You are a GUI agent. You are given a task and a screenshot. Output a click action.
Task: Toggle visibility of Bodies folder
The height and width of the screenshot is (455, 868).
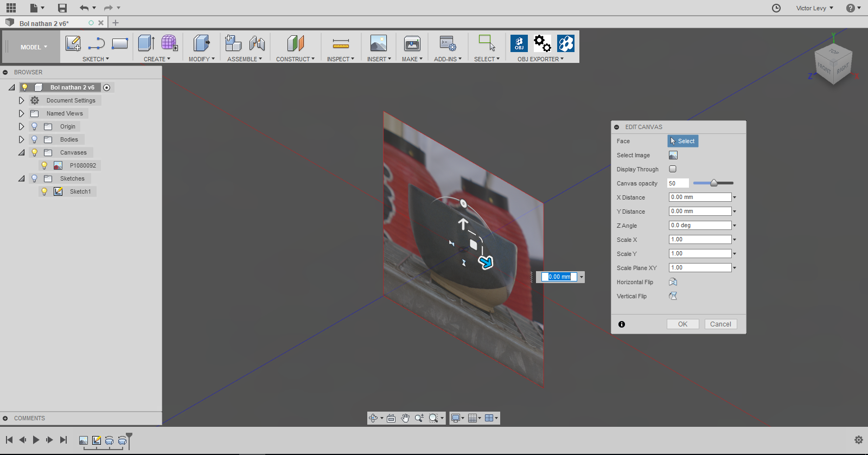coord(34,139)
